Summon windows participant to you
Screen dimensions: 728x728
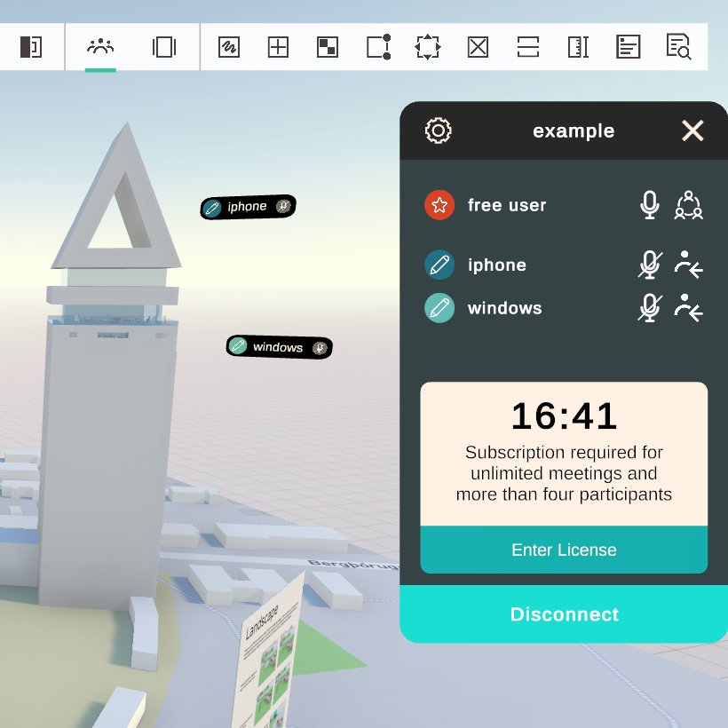(689, 308)
